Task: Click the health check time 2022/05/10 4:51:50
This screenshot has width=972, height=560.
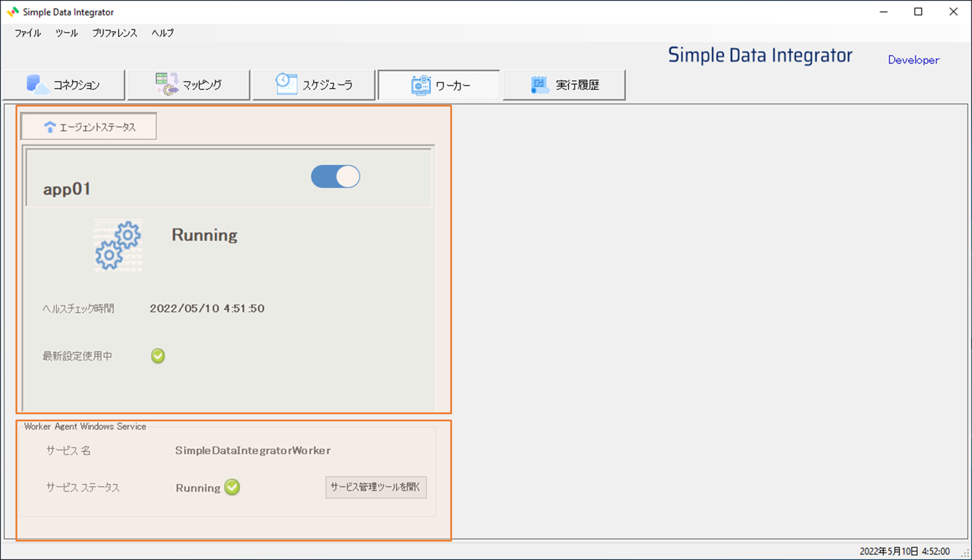Action: [207, 308]
